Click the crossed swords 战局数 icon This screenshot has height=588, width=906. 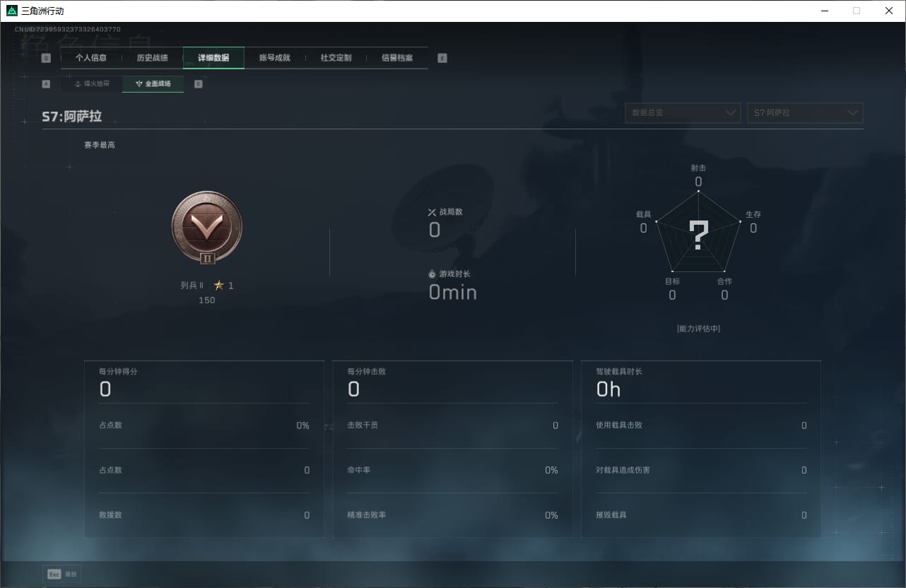[433, 212]
